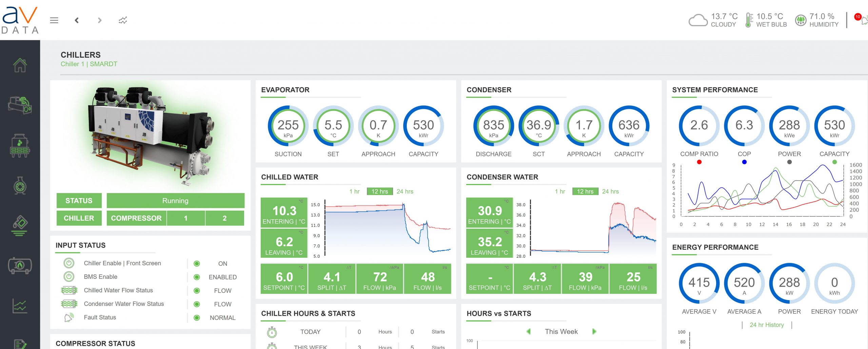The height and width of the screenshot is (349, 868).
Task: Open the 24 hr History link
Action: coord(767,325)
